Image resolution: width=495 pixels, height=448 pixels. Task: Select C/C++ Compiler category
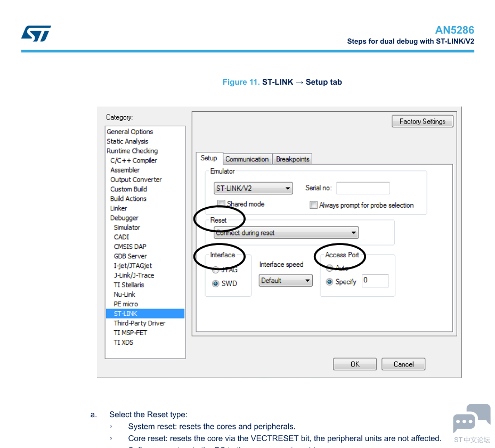(134, 160)
